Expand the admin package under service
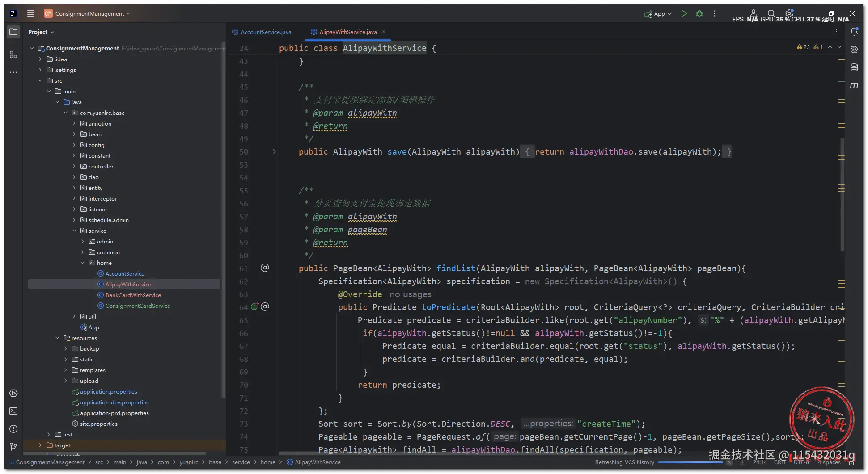Viewport: 868px width, 474px height. point(83,241)
